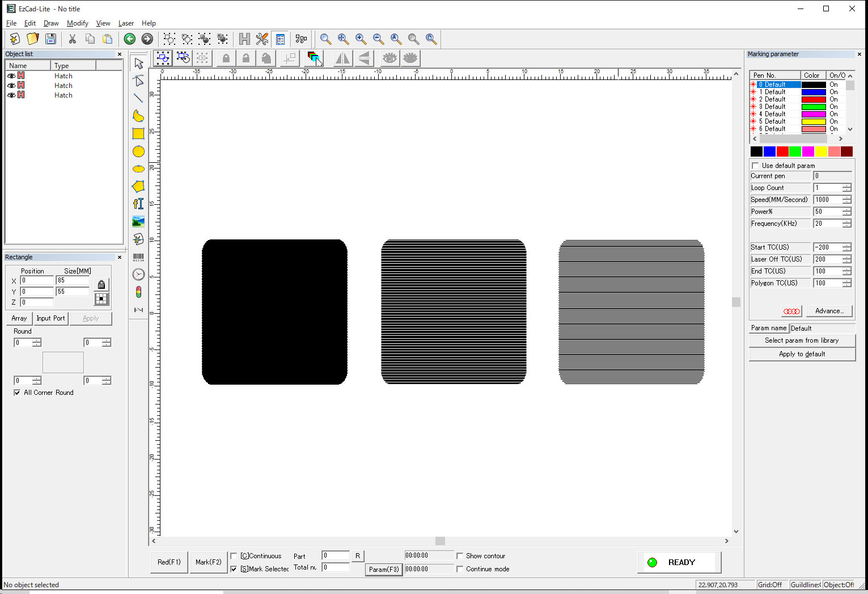Select the Rectangle drawing tool
This screenshot has width=868, height=594.
click(138, 134)
